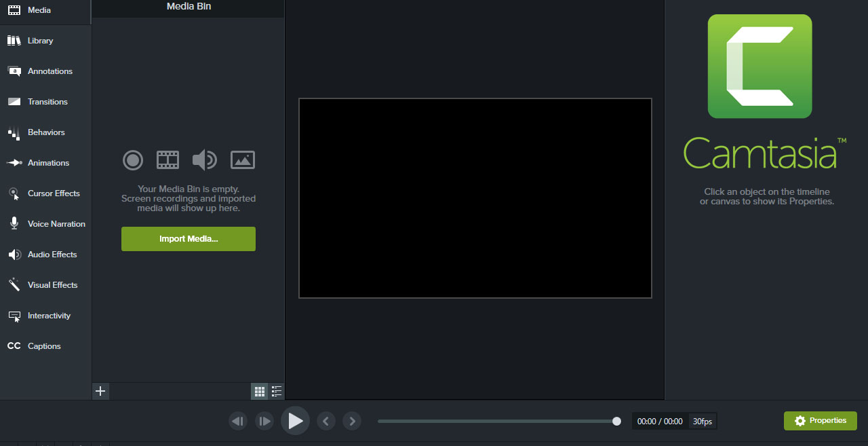Open the Properties panel
The image size is (868, 446).
(820, 421)
